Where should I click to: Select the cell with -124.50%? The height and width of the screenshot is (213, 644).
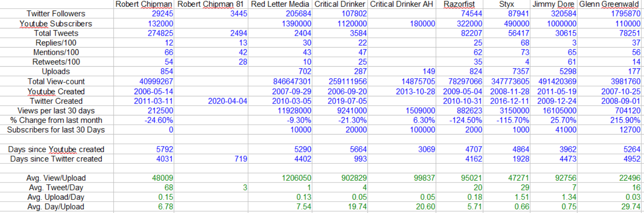tap(460, 120)
